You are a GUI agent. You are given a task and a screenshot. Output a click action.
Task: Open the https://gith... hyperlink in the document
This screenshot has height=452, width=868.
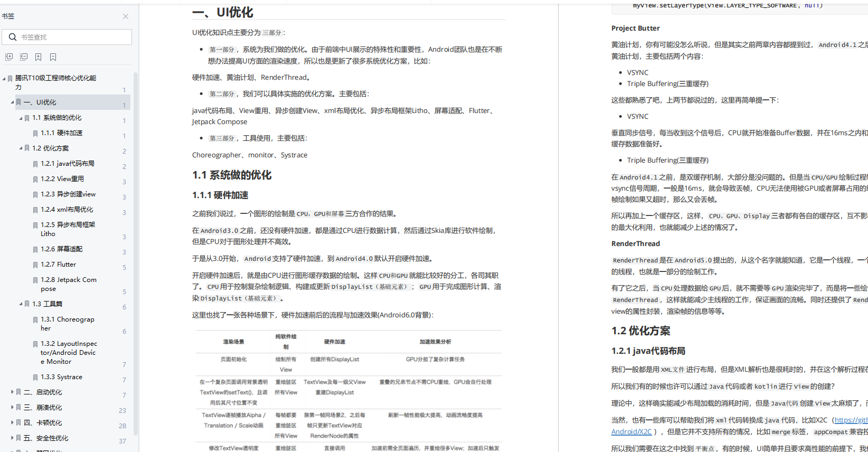click(851, 420)
